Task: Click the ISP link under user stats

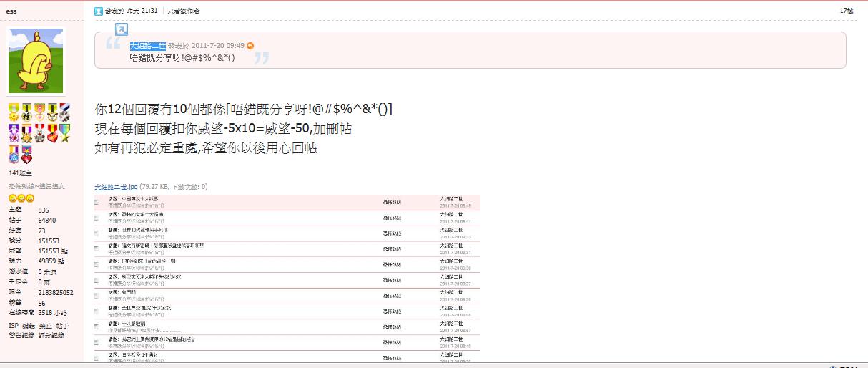Action: click(13, 326)
